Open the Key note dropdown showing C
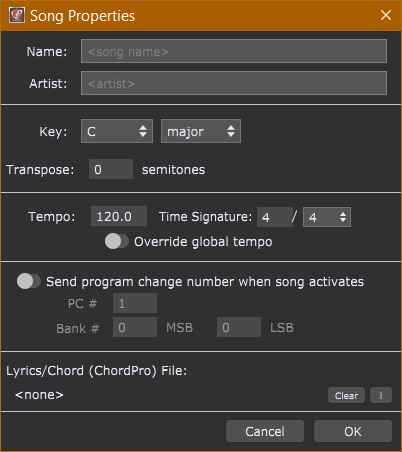 [117, 131]
